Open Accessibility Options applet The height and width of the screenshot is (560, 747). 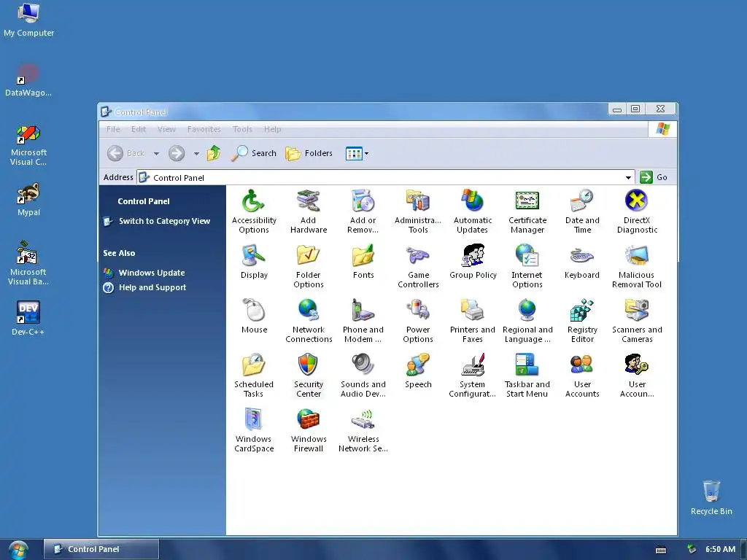253,211
